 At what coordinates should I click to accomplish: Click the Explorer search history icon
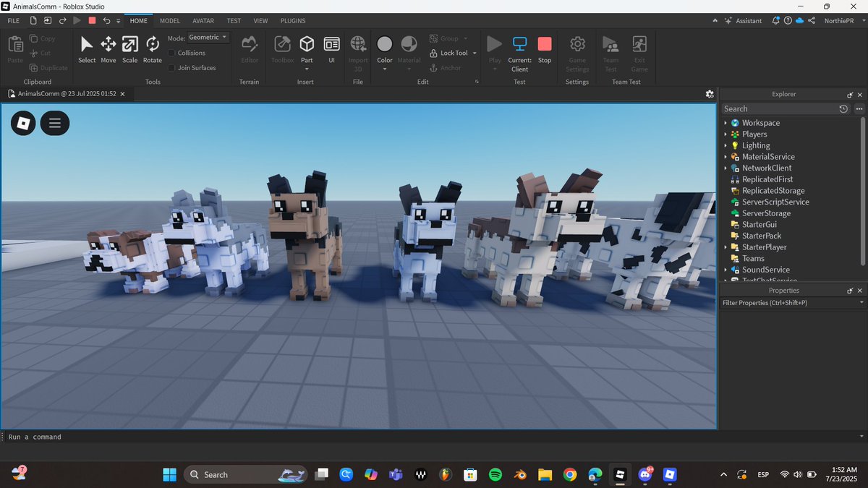click(843, 108)
